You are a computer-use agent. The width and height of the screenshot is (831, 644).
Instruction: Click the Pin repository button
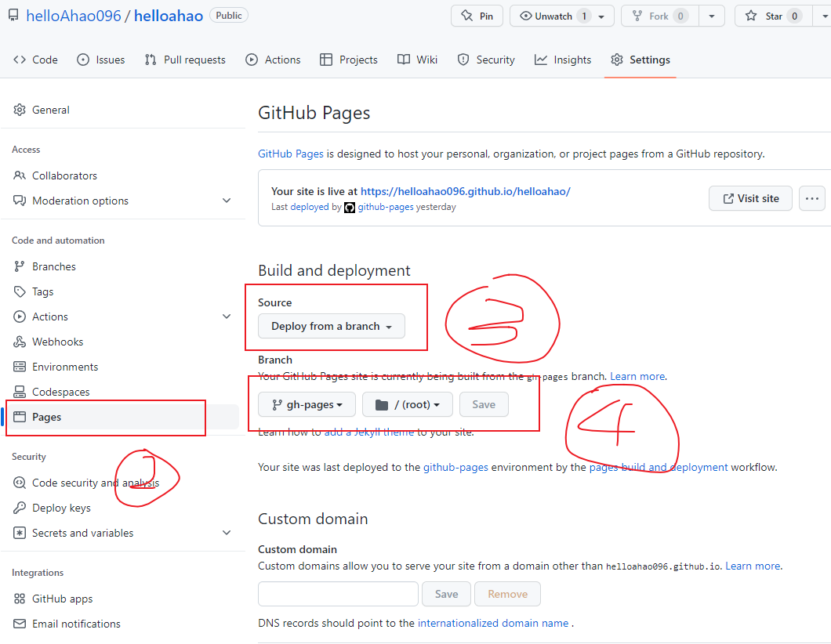pos(477,16)
